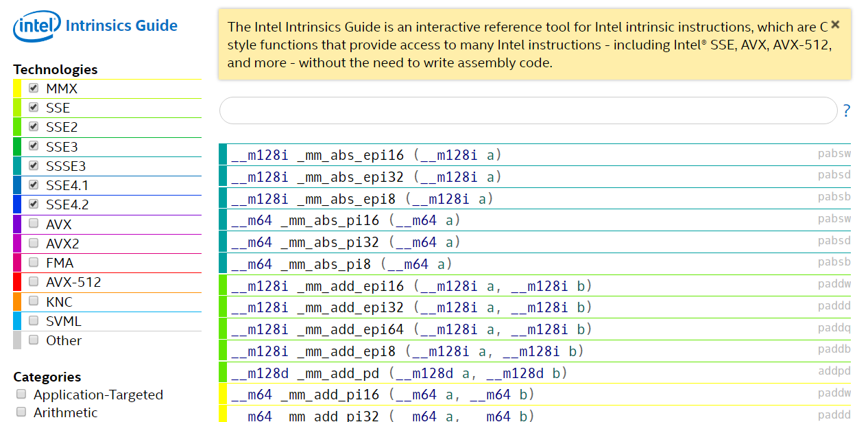Open the search help question mark

pos(847,110)
